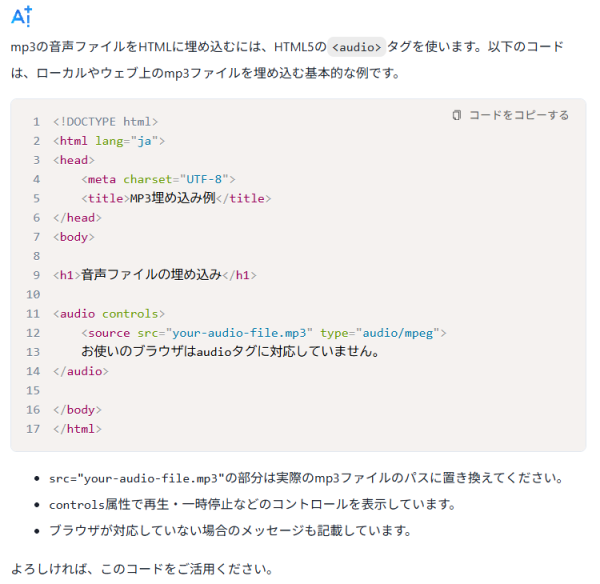Click the closing sentence よろしければ、このコードをご活用ください
Image resolution: width=600 pixels, height=584 pixels.
(142, 569)
